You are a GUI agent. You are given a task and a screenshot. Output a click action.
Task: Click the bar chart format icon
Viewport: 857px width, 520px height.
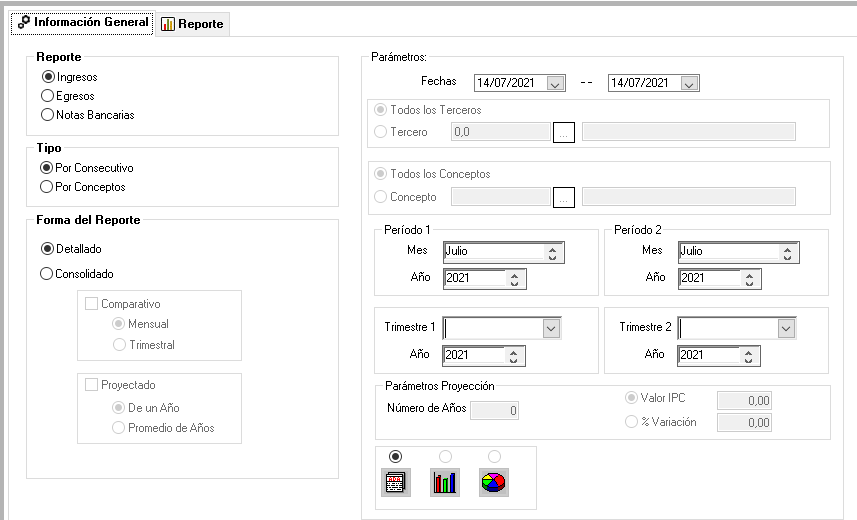pyautogui.click(x=445, y=483)
